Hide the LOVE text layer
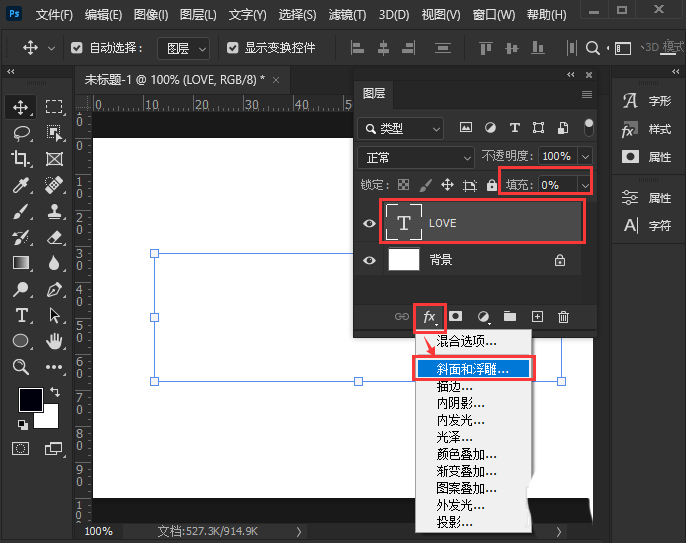Viewport: 686px width, 543px height. [x=369, y=224]
